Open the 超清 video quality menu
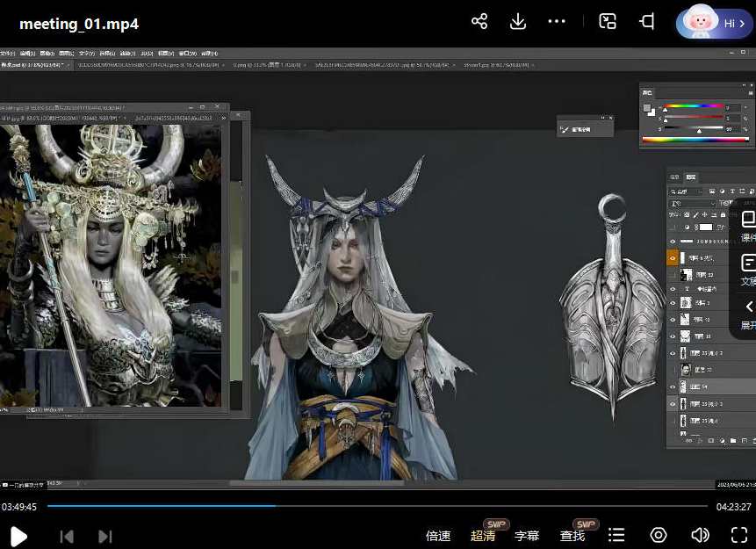The width and height of the screenshot is (756, 549). [483, 535]
